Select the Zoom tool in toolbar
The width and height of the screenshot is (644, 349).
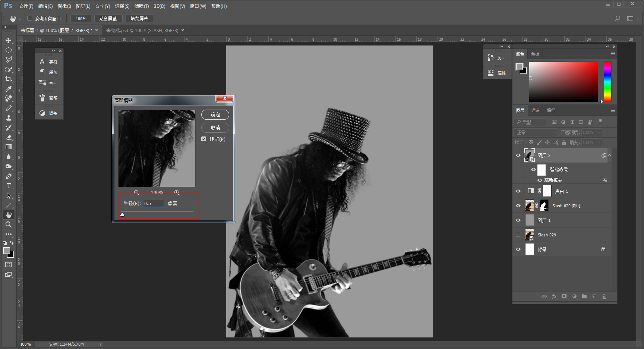point(9,224)
